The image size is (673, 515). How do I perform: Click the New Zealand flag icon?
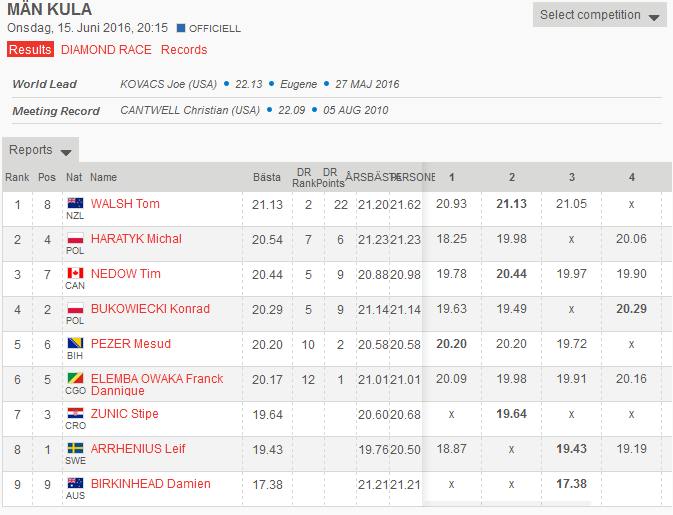point(73,203)
